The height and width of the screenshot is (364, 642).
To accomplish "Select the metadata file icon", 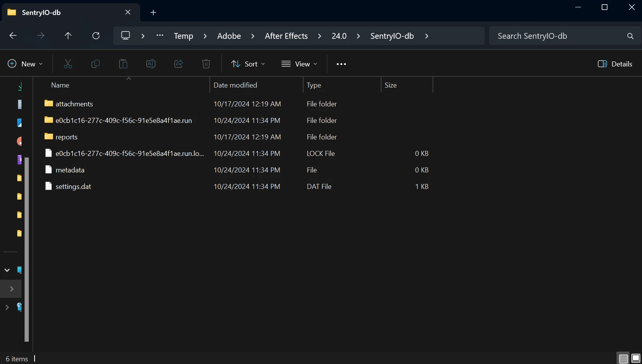I will pyautogui.click(x=48, y=169).
